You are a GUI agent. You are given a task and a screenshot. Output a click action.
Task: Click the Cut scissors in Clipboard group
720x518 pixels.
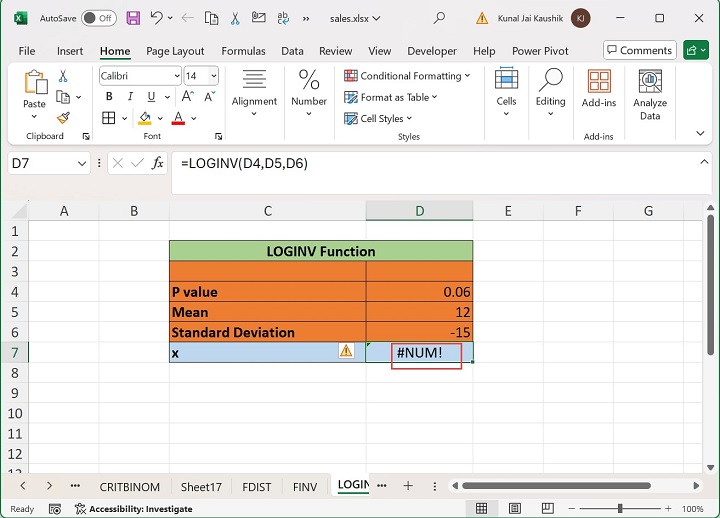63,76
